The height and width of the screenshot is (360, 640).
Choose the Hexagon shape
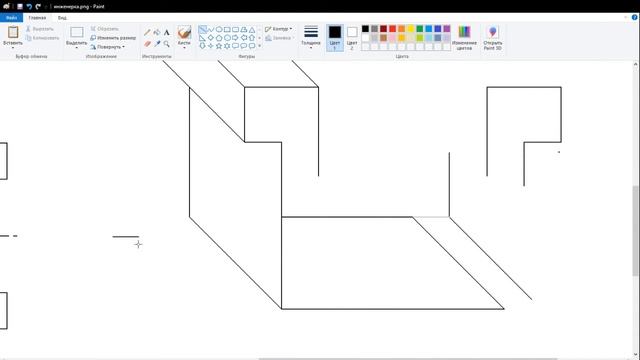(227, 38)
